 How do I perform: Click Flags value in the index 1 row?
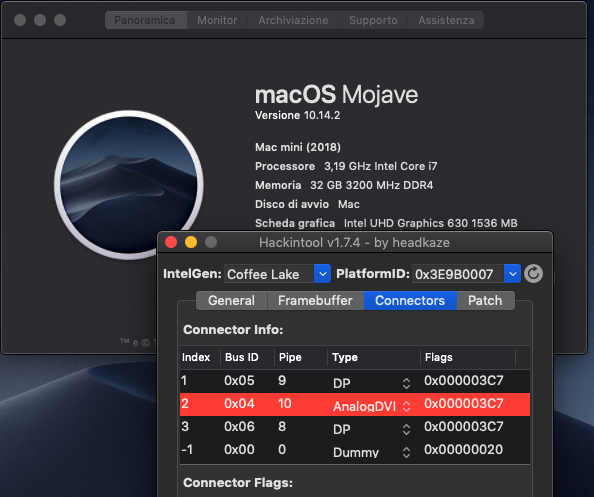coord(464,381)
